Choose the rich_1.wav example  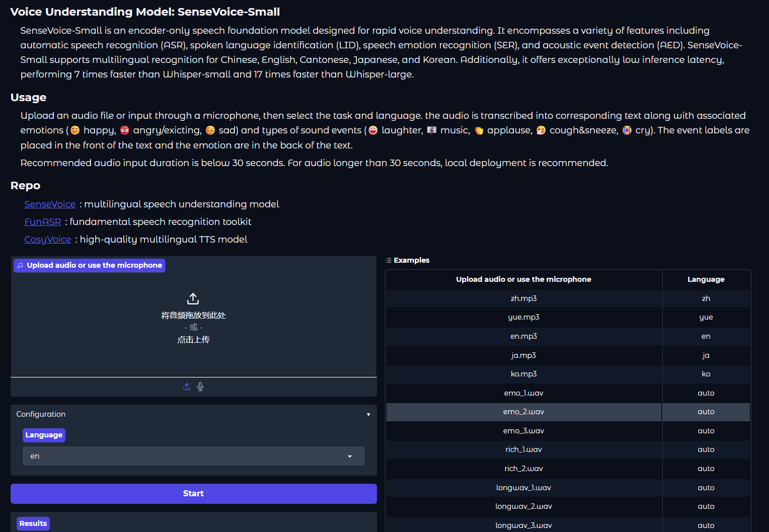[x=524, y=449]
